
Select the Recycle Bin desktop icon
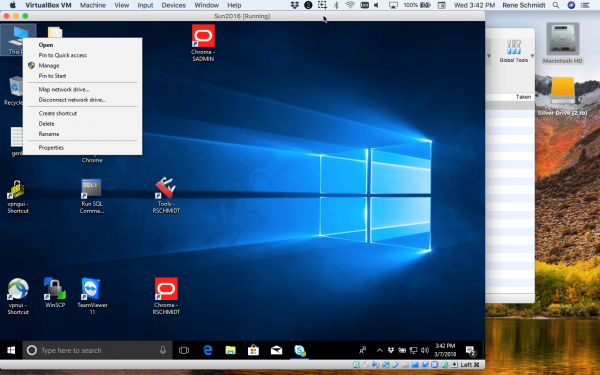(14, 91)
